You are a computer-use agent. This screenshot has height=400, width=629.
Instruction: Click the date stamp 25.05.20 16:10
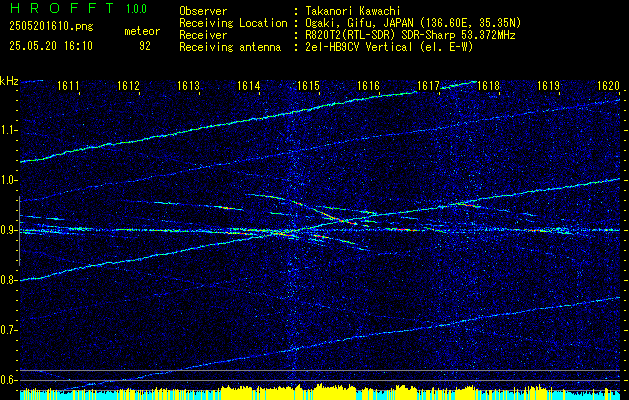coord(51,46)
